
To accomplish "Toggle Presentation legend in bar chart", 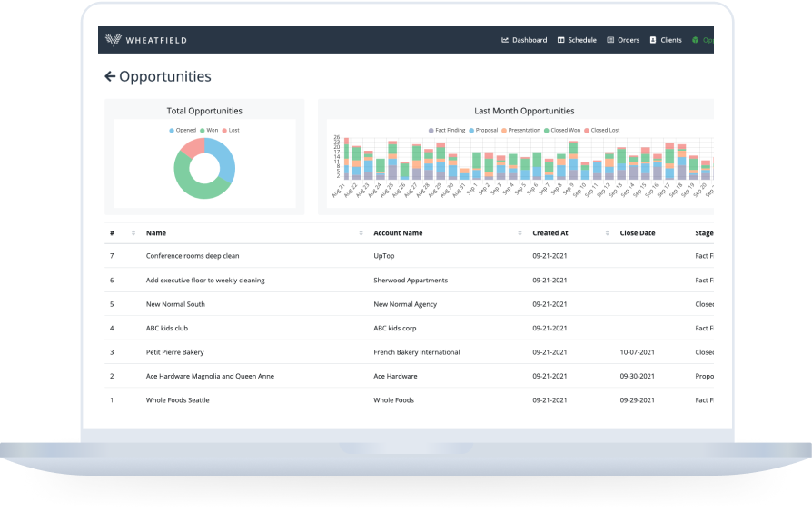I will tap(521, 131).
